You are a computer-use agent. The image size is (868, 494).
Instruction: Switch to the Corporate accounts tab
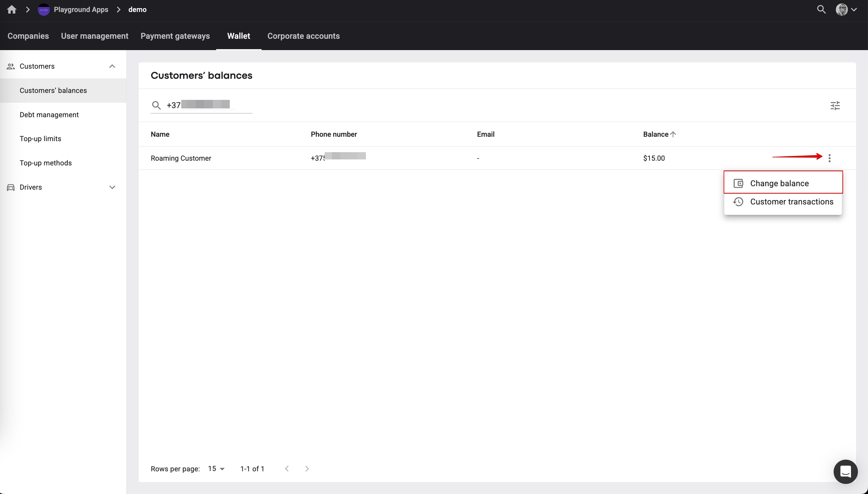pos(304,36)
